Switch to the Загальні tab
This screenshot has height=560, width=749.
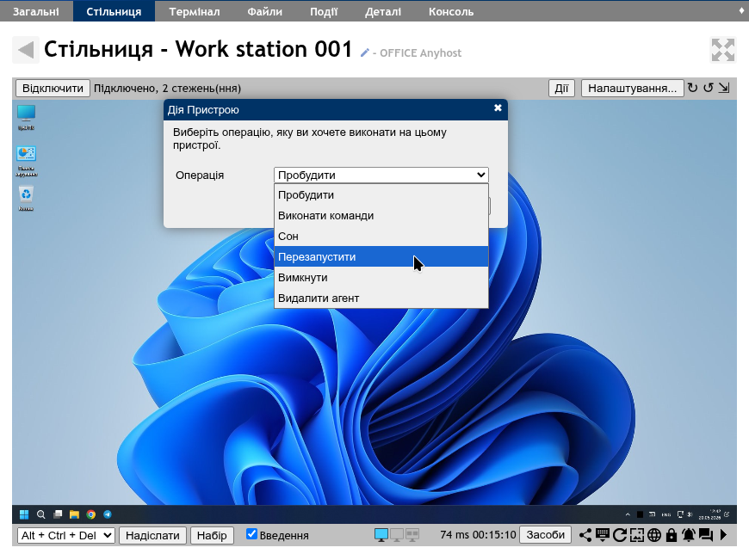(x=36, y=11)
